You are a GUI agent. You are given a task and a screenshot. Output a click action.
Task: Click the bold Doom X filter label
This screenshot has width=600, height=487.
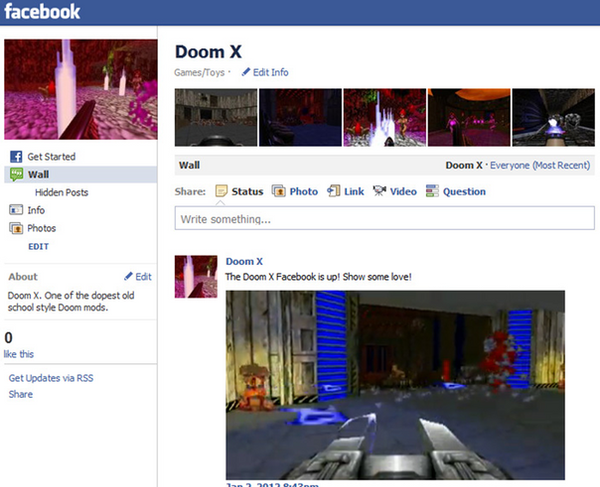click(464, 165)
